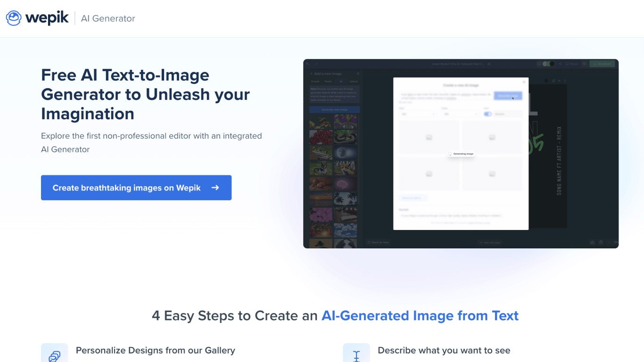Click Create breathtaking images on Wepik
644x362 pixels.
pyautogui.click(x=136, y=188)
